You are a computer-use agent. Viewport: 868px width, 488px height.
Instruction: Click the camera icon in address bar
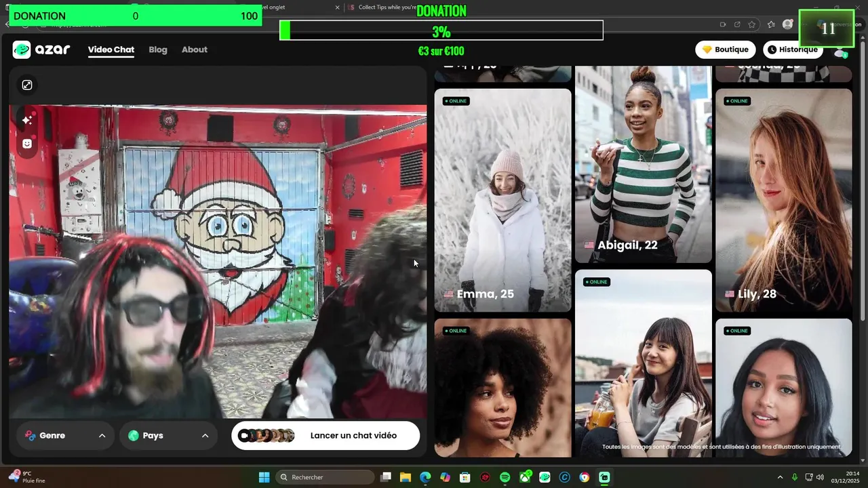723,24
